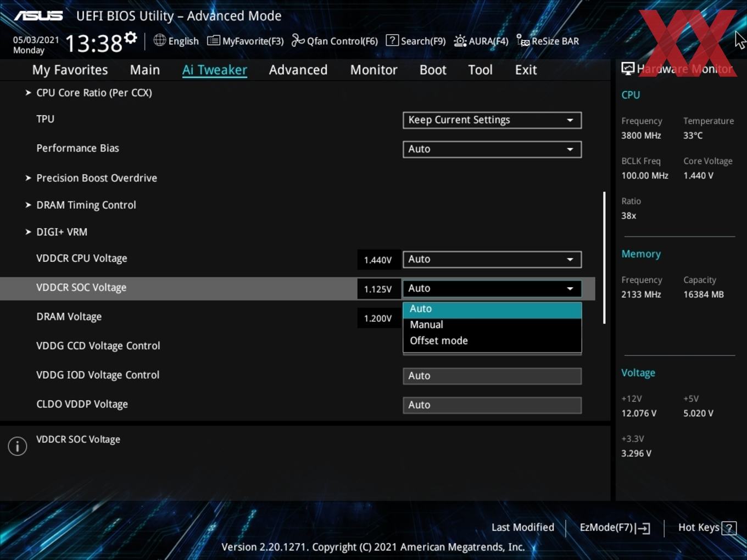Screen dimensions: 747x560
Task: Click the Search(F9) label
Action: click(x=423, y=41)
